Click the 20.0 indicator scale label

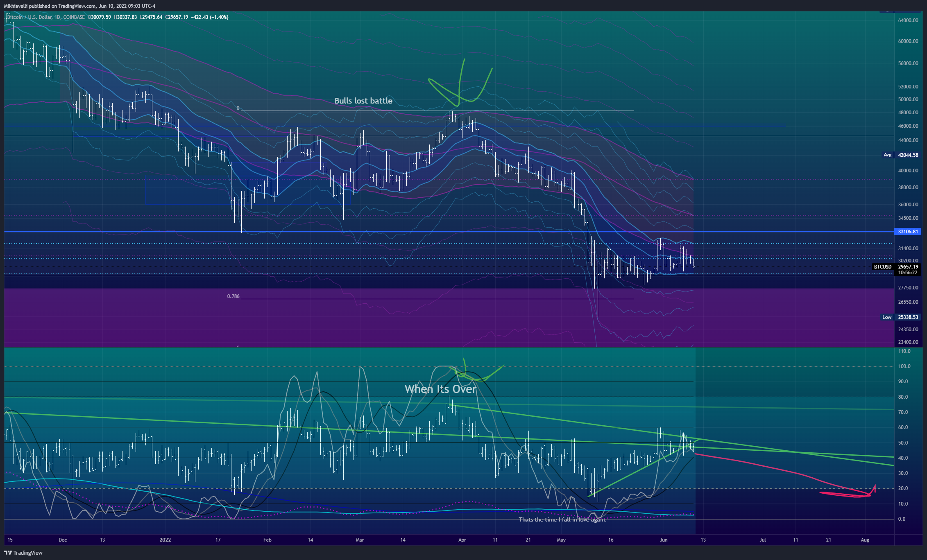point(903,488)
